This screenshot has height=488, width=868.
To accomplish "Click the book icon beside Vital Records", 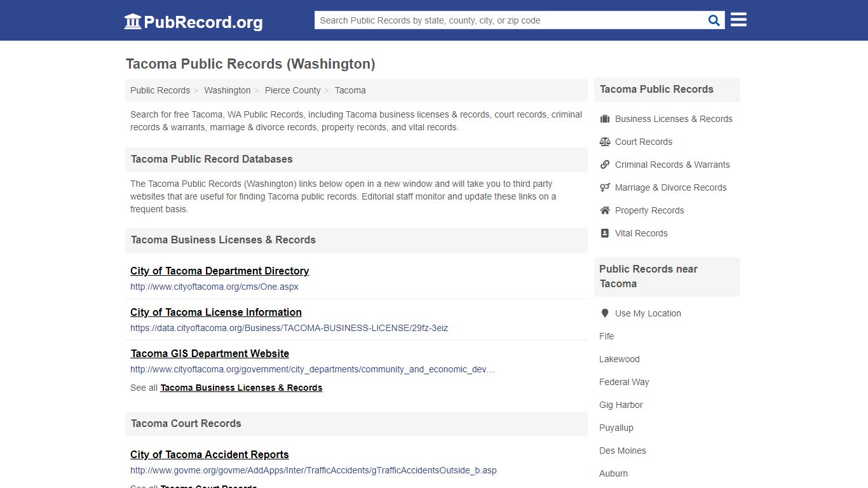I will pyautogui.click(x=605, y=233).
